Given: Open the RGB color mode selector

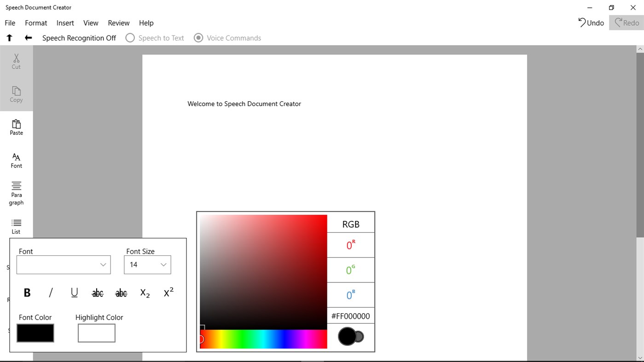Looking at the screenshot, I should [x=351, y=223].
